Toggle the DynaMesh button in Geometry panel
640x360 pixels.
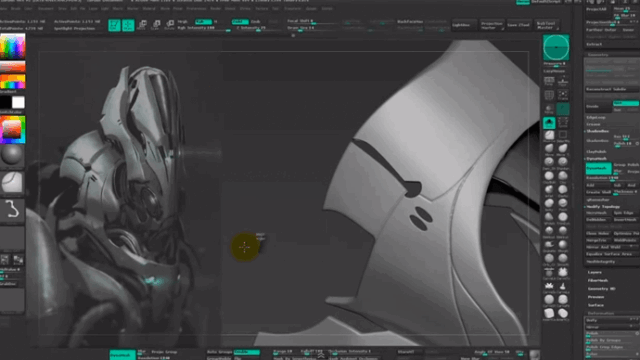click(x=598, y=168)
